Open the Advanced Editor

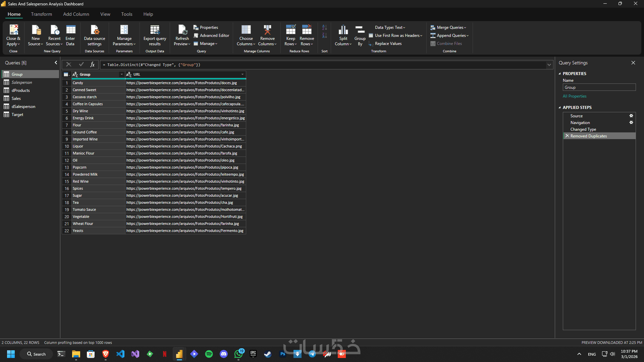coord(214,36)
